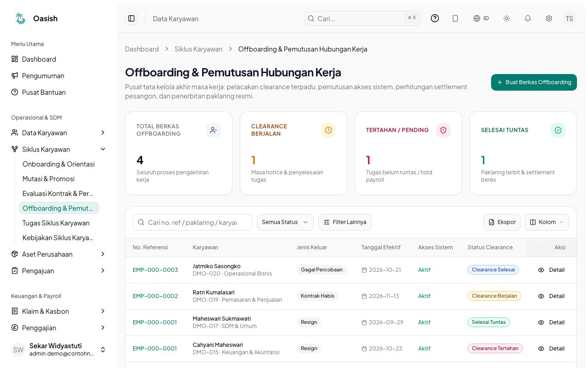
Task: Open the Semua Status dropdown
Action: coord(285,222)
